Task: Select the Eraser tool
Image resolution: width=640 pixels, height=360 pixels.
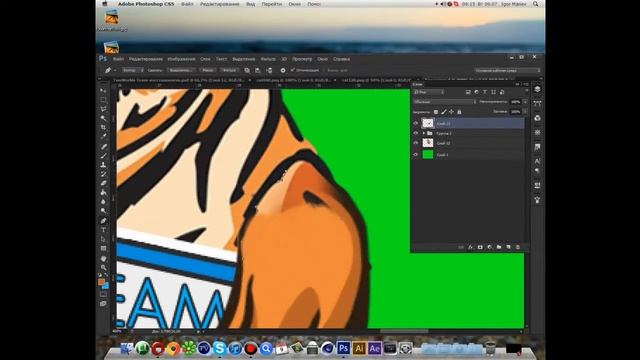Action: click(x=103, y=183)
